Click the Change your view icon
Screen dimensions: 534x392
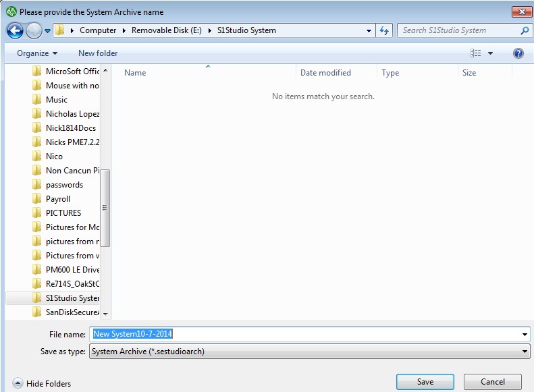click(476, 53)
